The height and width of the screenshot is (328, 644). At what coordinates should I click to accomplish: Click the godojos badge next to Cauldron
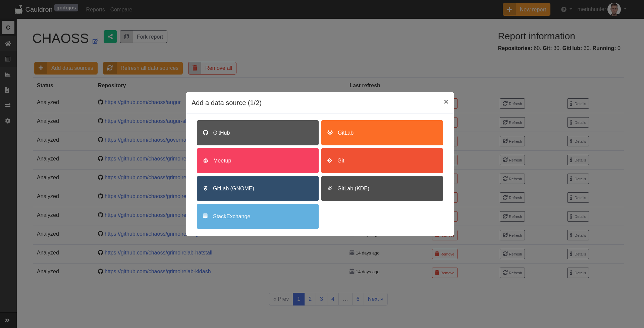pyautogui.click(x=66, y=8)
